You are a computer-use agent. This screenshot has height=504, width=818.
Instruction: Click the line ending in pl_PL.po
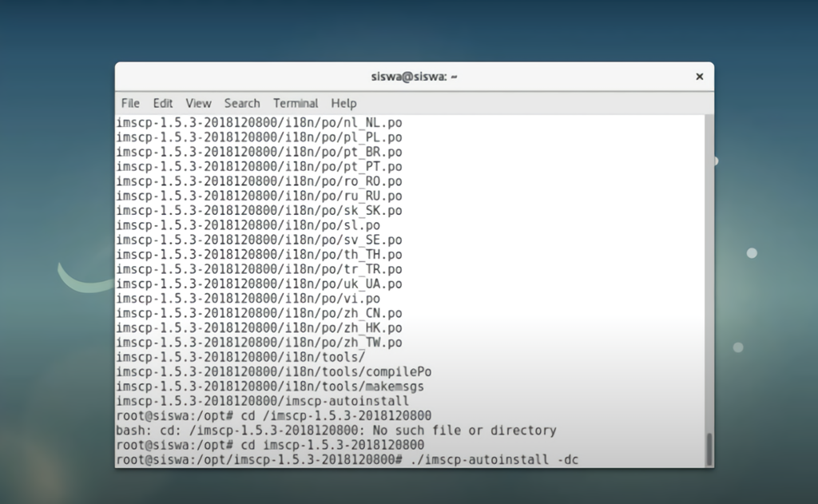click(260, 137)
